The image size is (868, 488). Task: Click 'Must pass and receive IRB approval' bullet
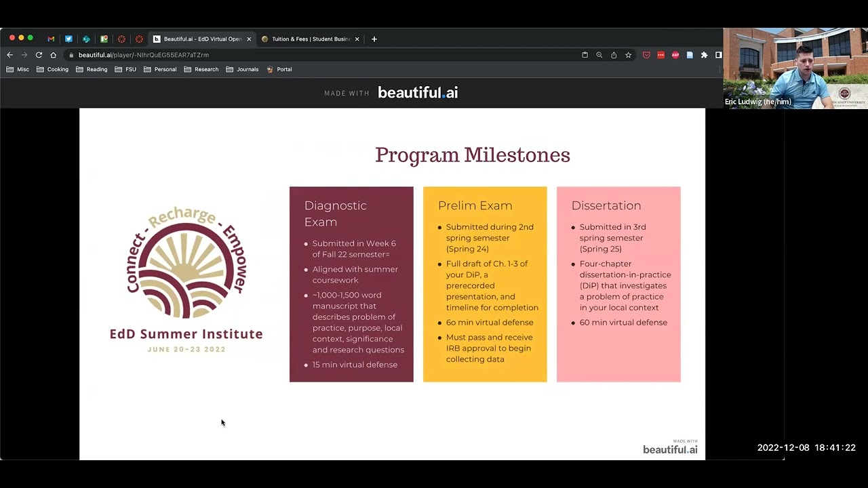point(489,348)
